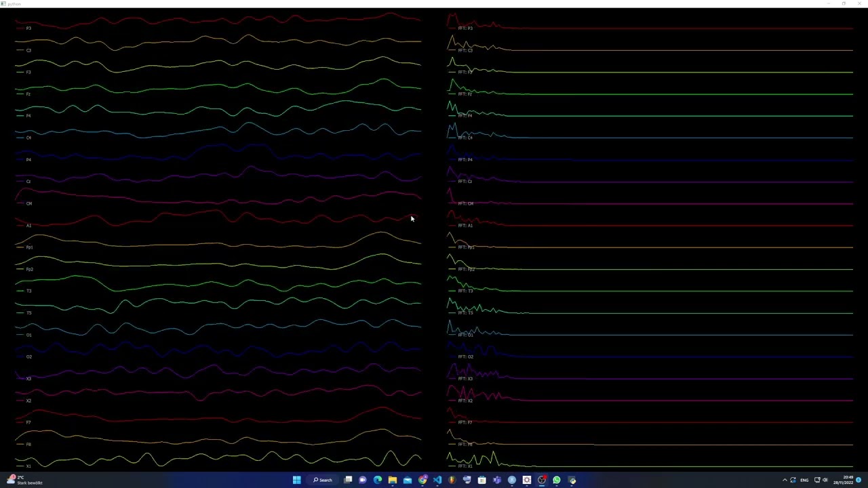Open File Explorer from the taskbar
The image size is (868, 488).
pos(393,480)
